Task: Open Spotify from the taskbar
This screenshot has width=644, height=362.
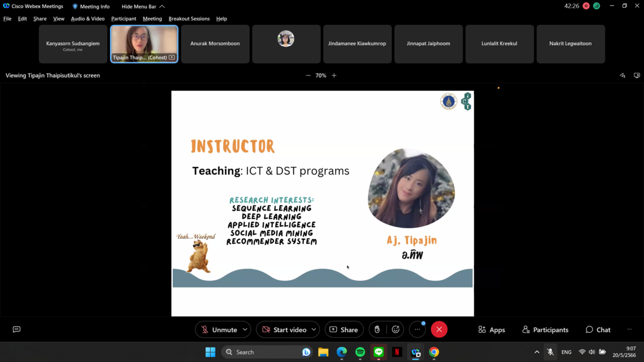Action: 360,352
